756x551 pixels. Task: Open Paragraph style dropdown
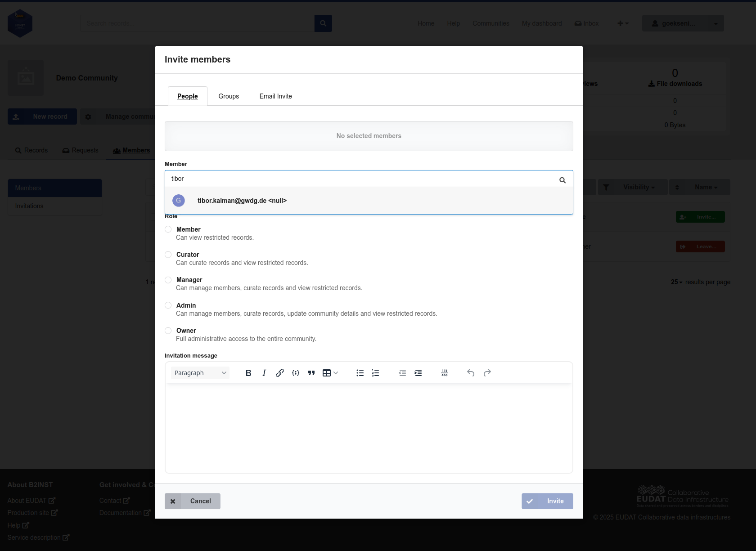pos(200,373)
